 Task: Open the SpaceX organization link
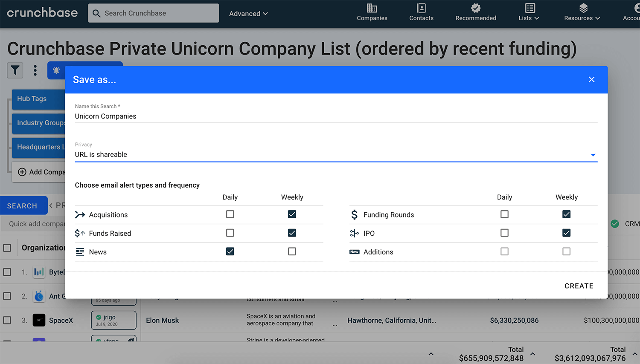(61, 320)
